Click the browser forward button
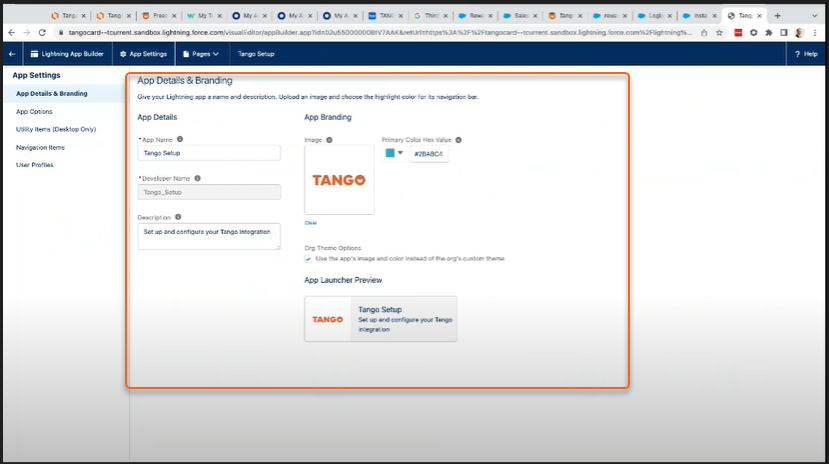 26,33
